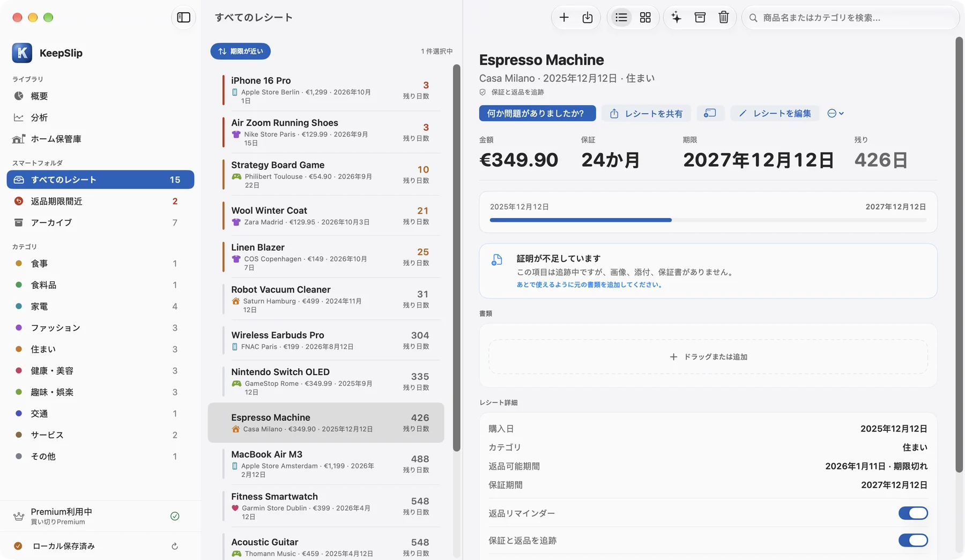Filter by ファッション category
The image size is (965, 560).
(x=100, y=327)
